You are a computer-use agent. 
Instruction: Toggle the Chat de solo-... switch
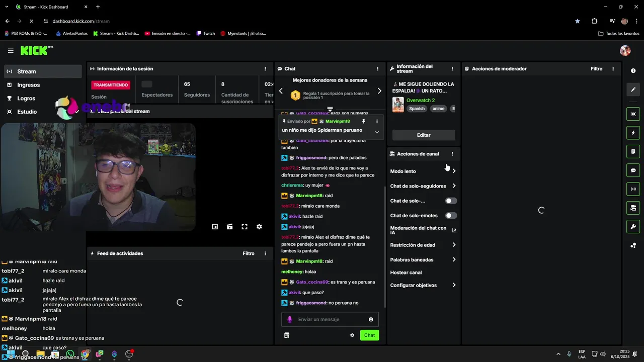pyautogui.click(x=451, y=201)
